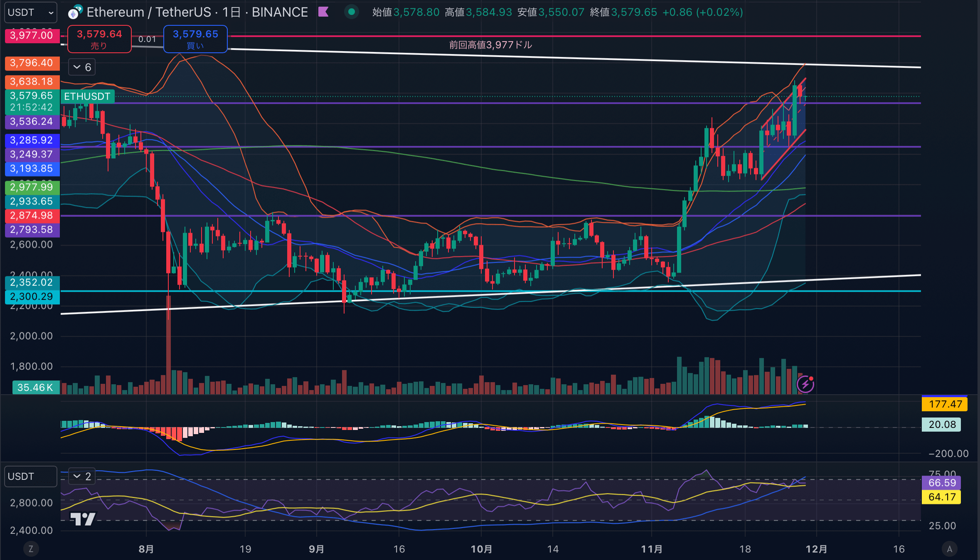
Task: Click the 3,193.85 blue price label
Action: pos(32,169)
